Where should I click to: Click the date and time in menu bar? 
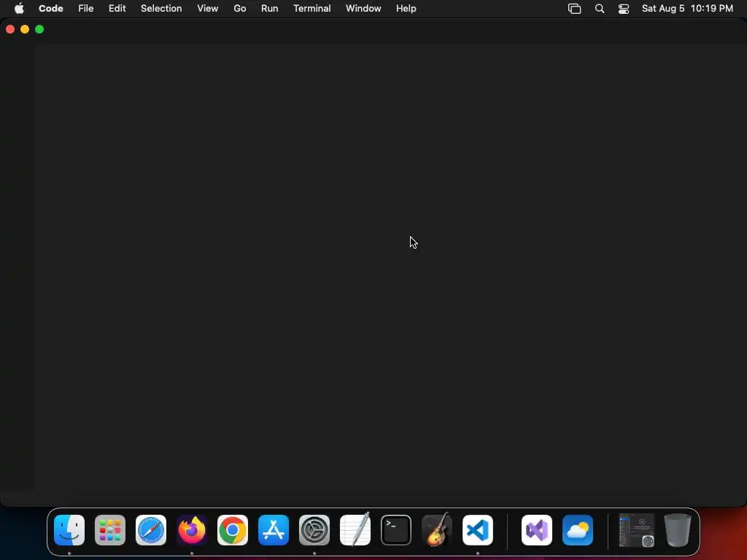click(x=687, y=9)
